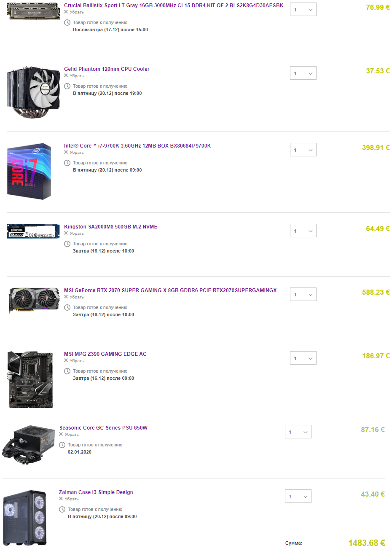
Task: Click MSI RTX 2070 graphics card thumbnail
Action: click(x=34, y=301)
